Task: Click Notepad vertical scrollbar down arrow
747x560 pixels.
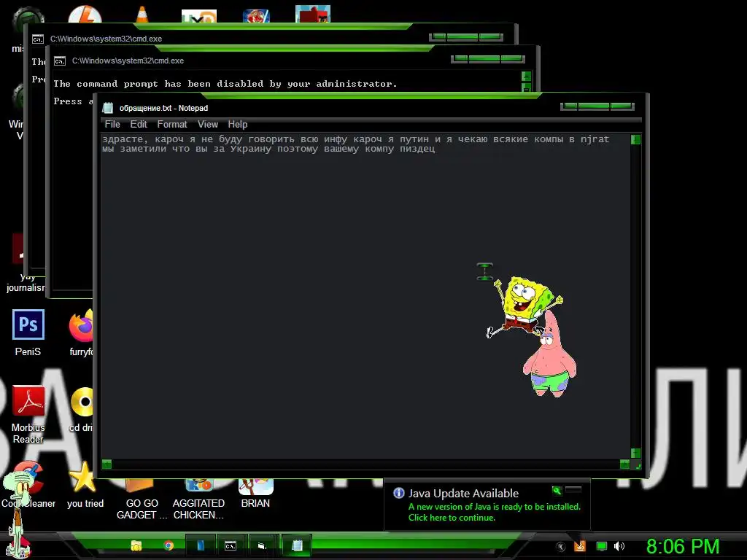Action: tap(635, 453)
